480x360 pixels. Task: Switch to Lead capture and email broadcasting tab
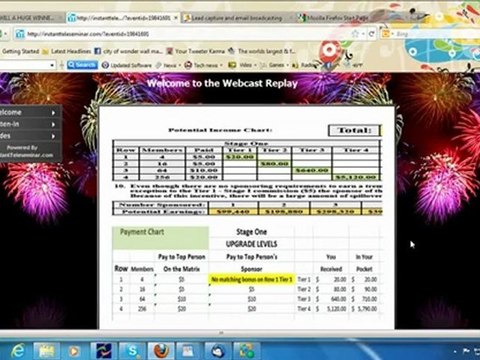[x=237, y=18]
